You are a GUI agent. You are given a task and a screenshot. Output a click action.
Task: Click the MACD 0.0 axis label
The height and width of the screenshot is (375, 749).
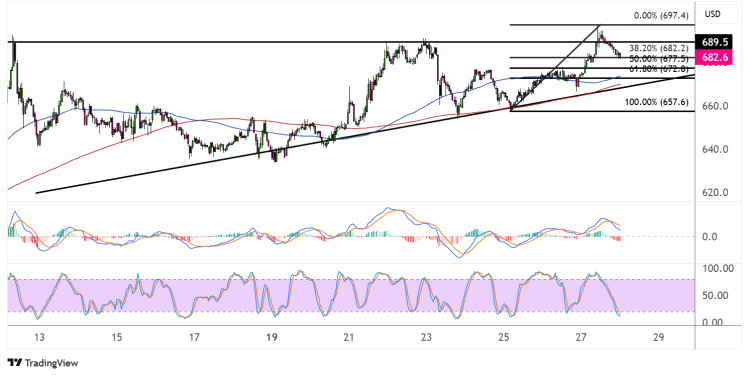709,237
